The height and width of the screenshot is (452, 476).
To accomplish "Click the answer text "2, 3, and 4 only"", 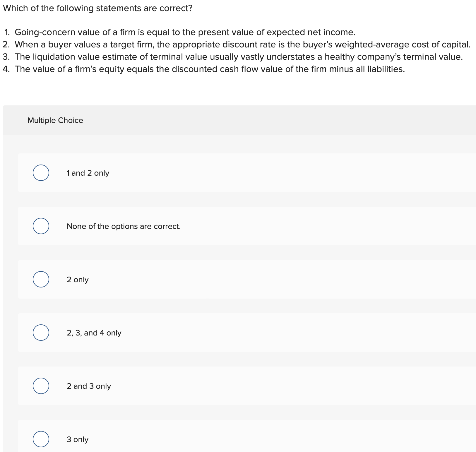I will (x=94, y=333).
